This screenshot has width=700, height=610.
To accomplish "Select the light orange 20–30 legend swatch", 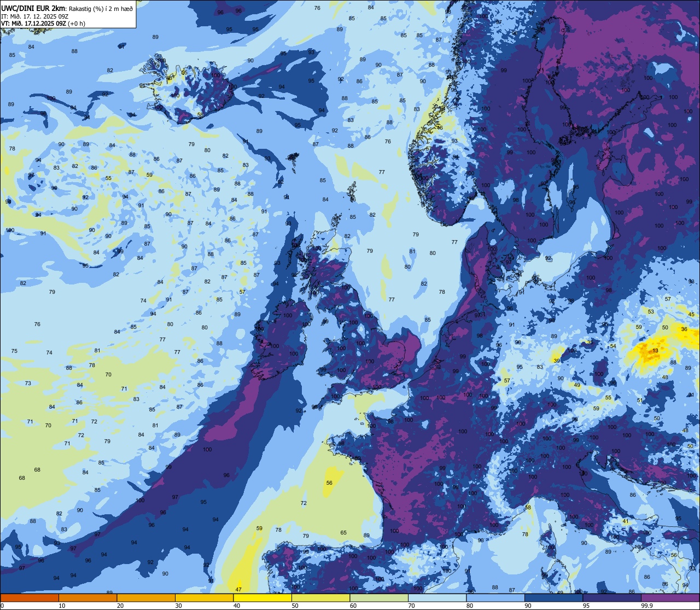I will (146, 597).
